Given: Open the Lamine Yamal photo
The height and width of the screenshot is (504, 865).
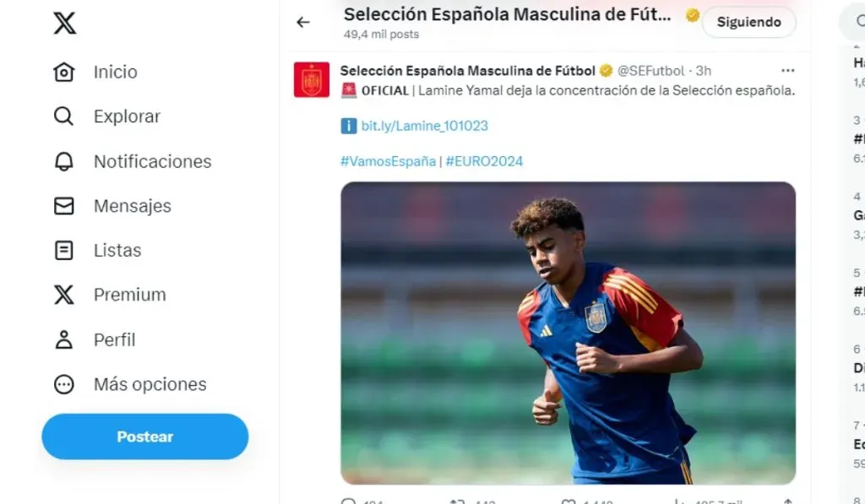Looking at the screenshot, I should tap(568, 333).
